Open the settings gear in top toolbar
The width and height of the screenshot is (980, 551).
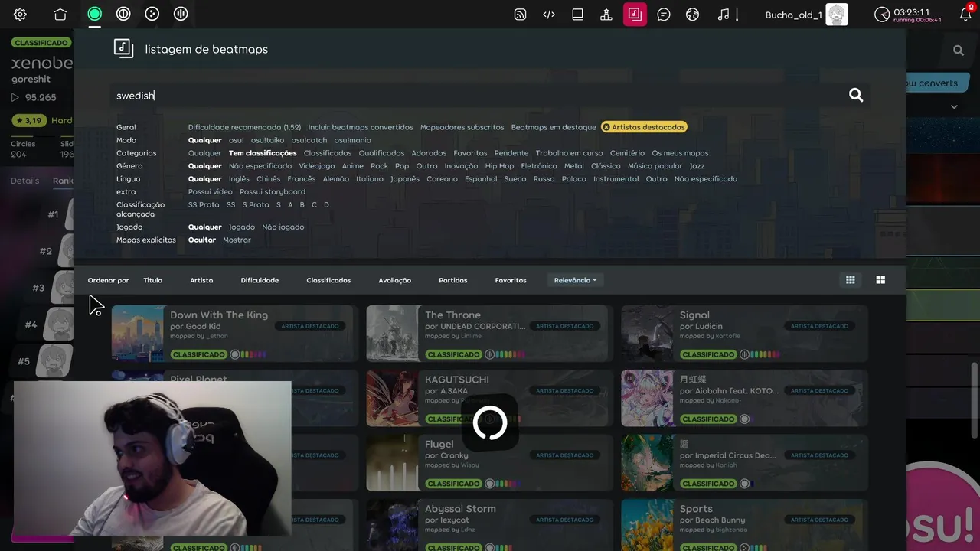[20, 14]
